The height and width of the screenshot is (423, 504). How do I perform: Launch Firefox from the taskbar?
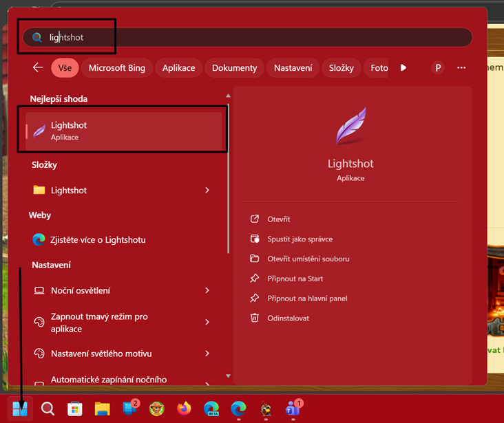(x=184, y=409)
